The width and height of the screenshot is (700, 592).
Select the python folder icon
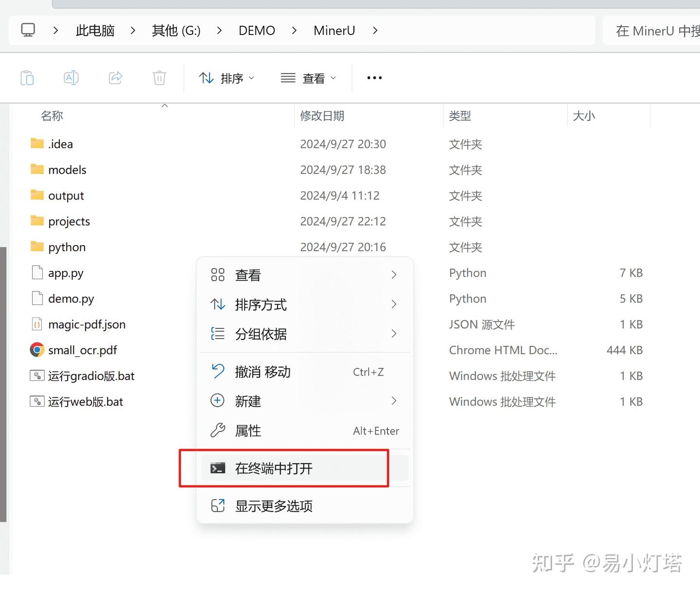pos(37,247)
